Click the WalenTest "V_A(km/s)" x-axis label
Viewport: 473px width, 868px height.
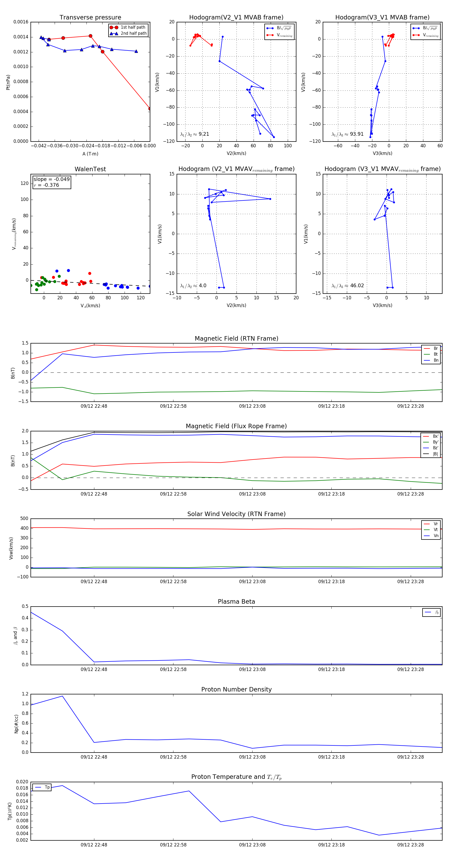point(90,306)
